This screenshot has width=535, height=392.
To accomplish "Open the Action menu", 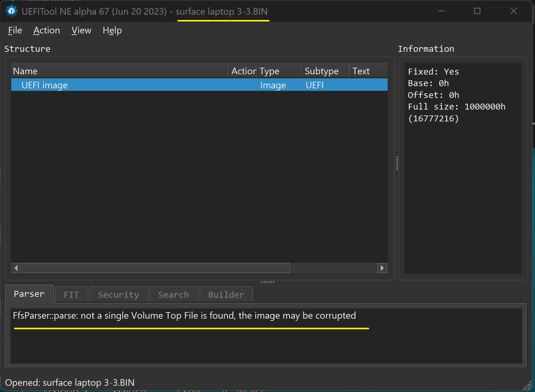I will pyautogui.click(x=47, y=31).
